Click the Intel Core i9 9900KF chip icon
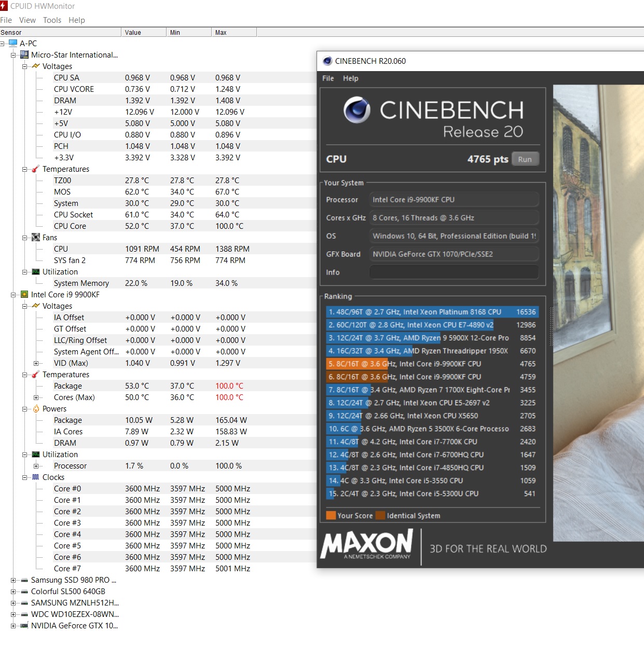Image resolution: width=644 pixels, height=646 pixels. (x=24, y=294)
